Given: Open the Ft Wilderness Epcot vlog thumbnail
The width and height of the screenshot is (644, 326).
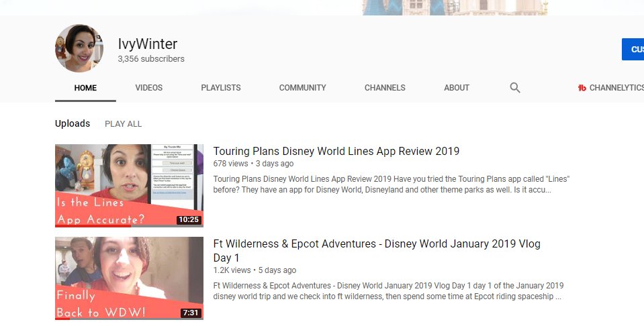Looking at the screenshot, I should pyautogui.click(x=129, y=278).
